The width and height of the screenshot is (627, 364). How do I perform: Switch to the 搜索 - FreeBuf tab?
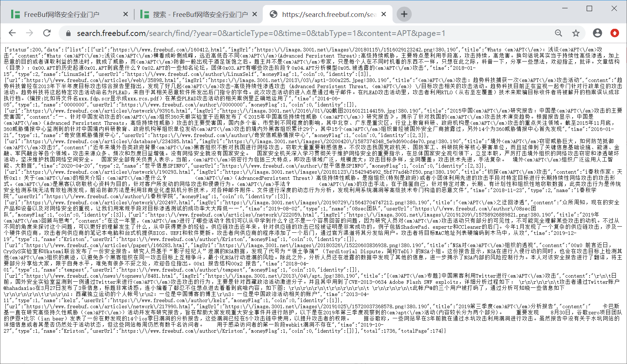click(x=198, y=14)
